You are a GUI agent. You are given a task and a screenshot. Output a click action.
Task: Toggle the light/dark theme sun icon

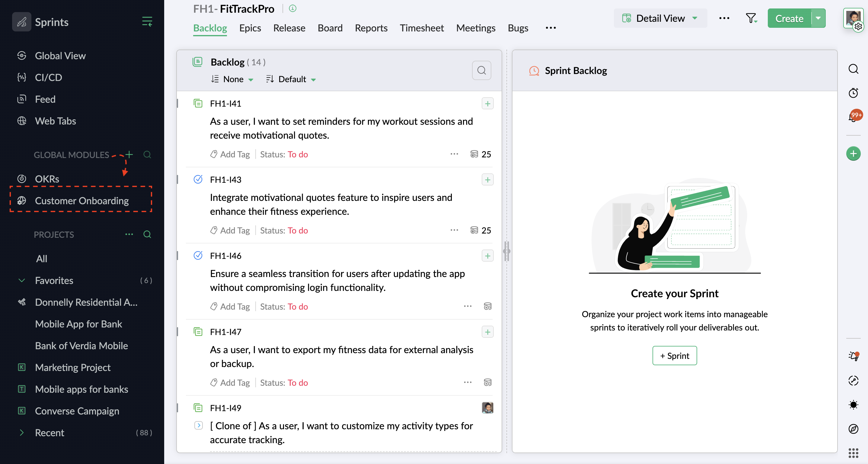click(853, 405)
